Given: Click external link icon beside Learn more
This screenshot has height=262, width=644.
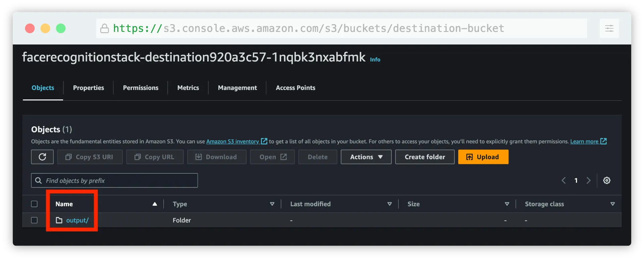Looking at the screenshot, I should [x=603, y=141].
